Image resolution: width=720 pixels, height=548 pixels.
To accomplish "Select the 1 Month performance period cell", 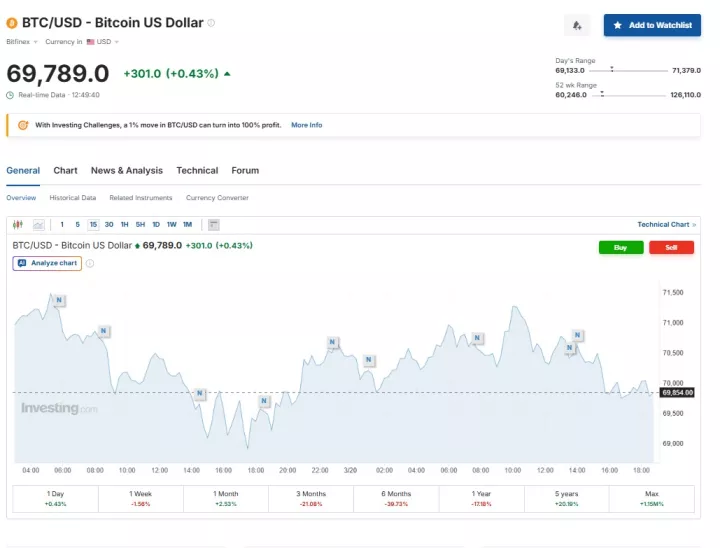I will 225,498.
